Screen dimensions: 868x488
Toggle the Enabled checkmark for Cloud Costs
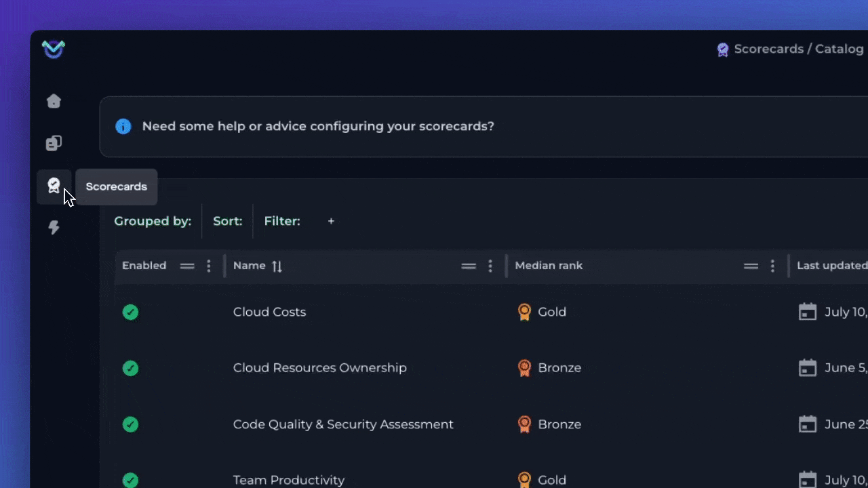(x=130, y=312)
